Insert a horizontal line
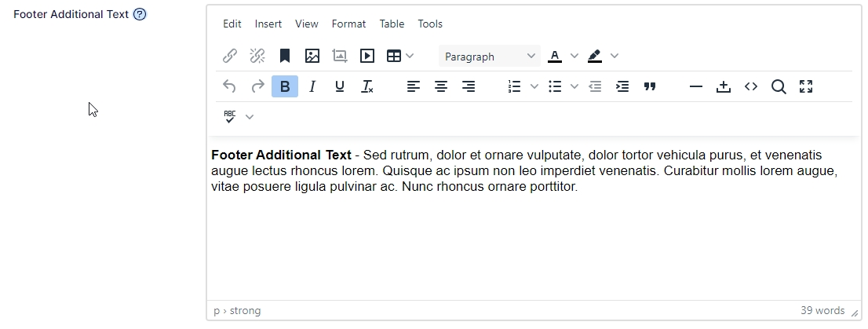This screenshot has height=329, width=868. [x=696, y=87]
